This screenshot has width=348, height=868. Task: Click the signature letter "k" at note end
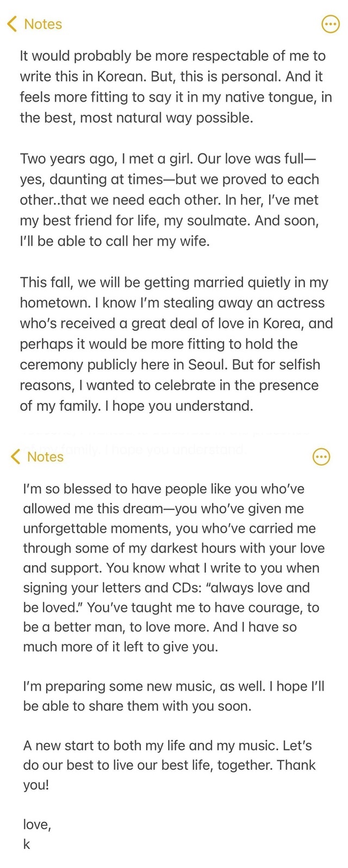[x=27, y=844]
